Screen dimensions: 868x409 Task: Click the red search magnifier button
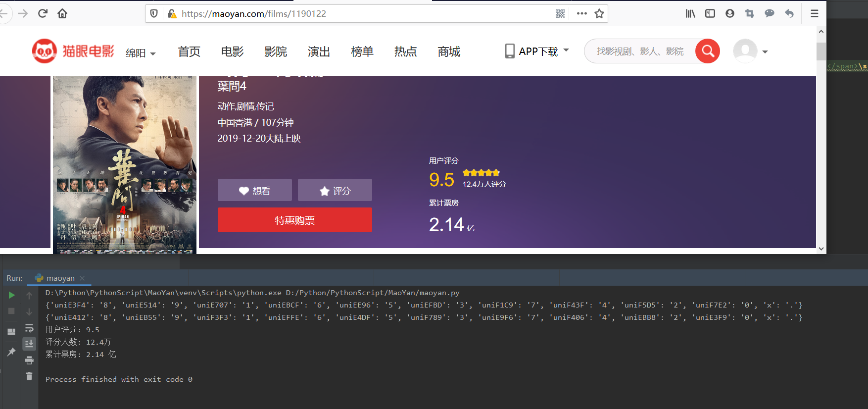(708, 51)
